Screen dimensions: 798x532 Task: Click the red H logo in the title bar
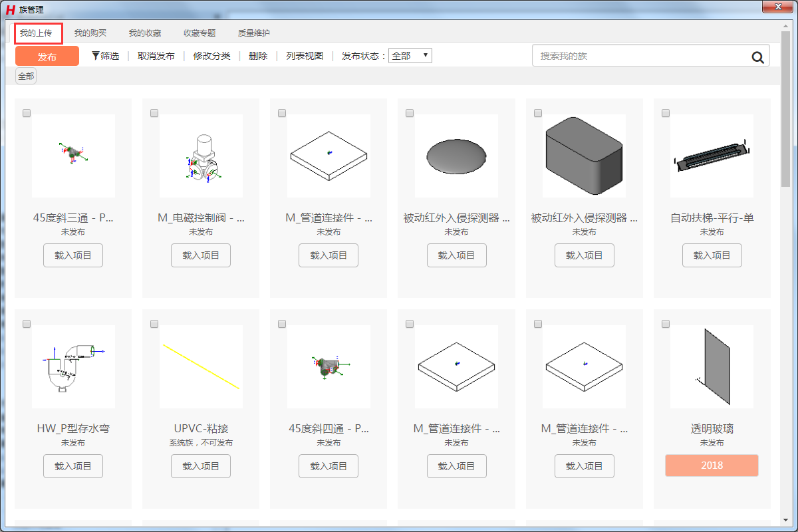(10, 9)
